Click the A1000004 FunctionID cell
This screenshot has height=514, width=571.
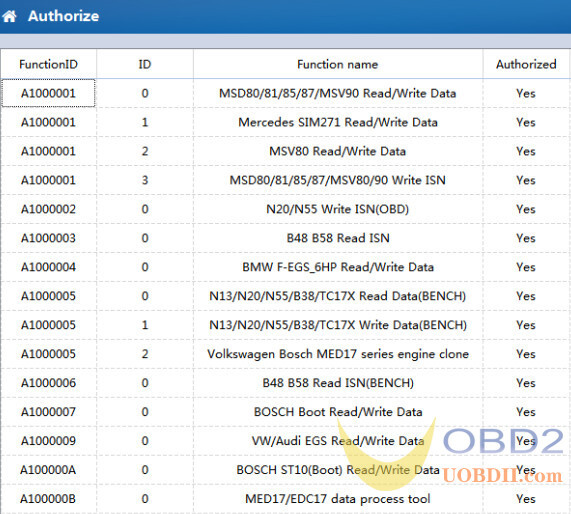click(48, 267)
